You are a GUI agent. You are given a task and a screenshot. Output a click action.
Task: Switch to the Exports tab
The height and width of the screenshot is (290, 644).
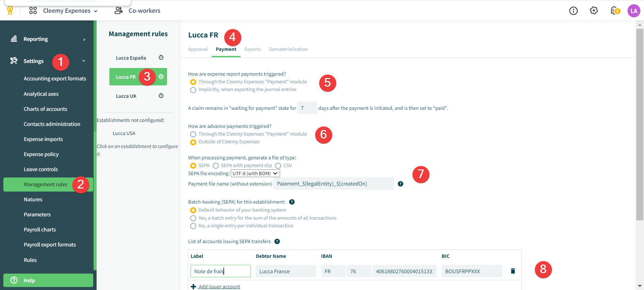253,49
